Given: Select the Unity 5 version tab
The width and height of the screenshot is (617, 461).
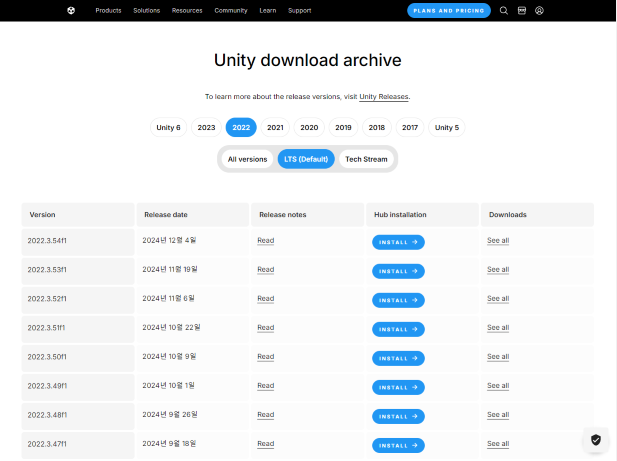Looking at the screenshot, I should [x=447, y=127].
